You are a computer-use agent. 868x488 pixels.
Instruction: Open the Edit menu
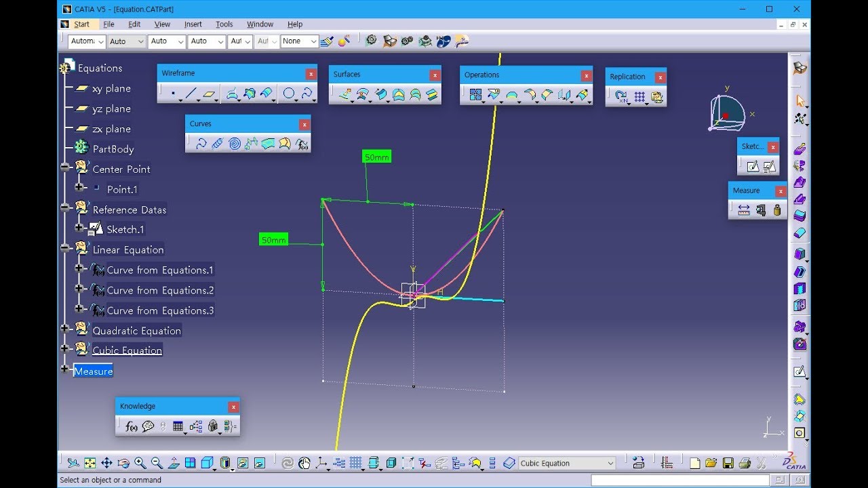click(x=134, y=24)
